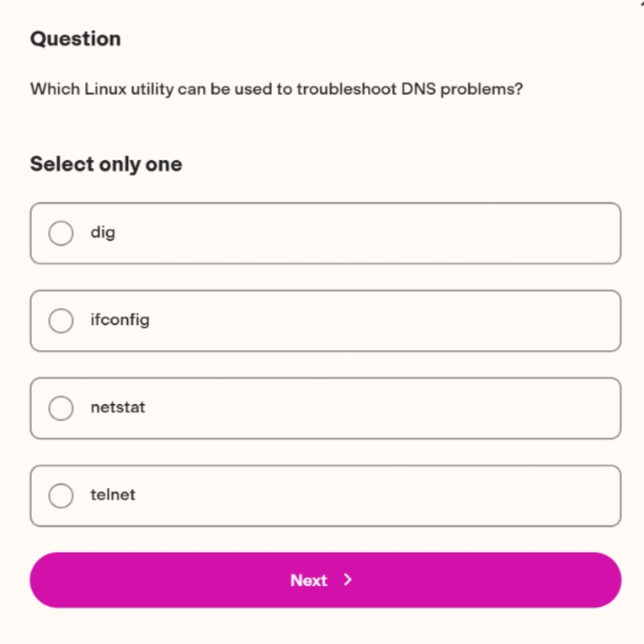Viewport: 644px width, 644px height.
Task: Click the "telnet" answer label text
Action: point(113,494)
